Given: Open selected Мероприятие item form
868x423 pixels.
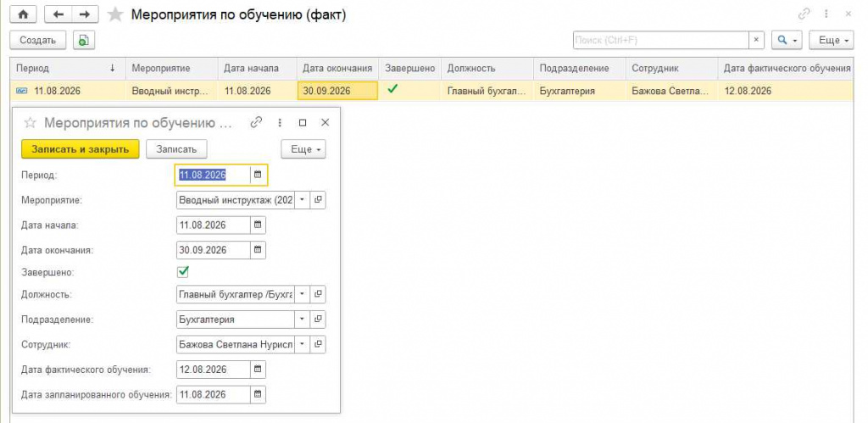Looking at the screenshot, I should point(318,200).
